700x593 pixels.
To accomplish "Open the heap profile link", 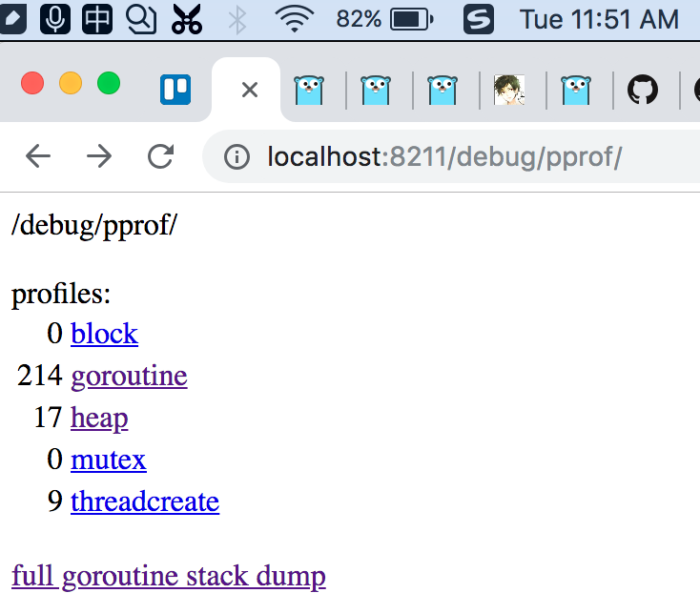I will [99, 419].
